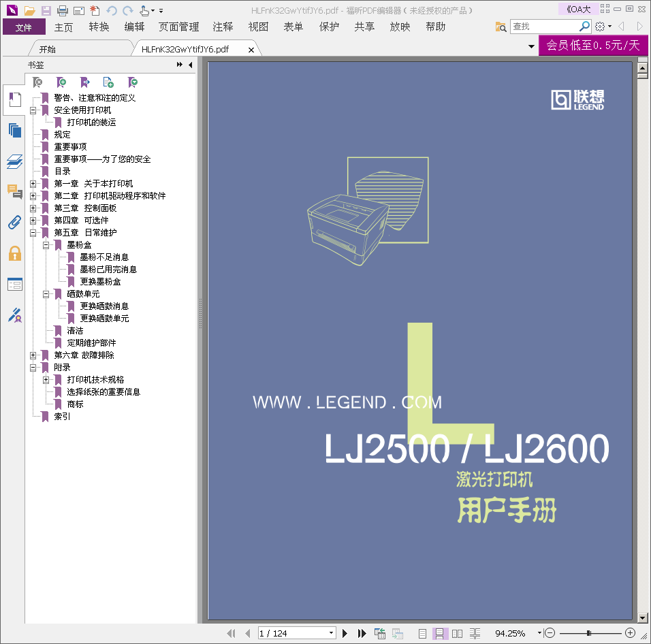The height and width of the screenshot is (644, 651).
Task: Open the zoom percentage dropdown
Action: 539,633
